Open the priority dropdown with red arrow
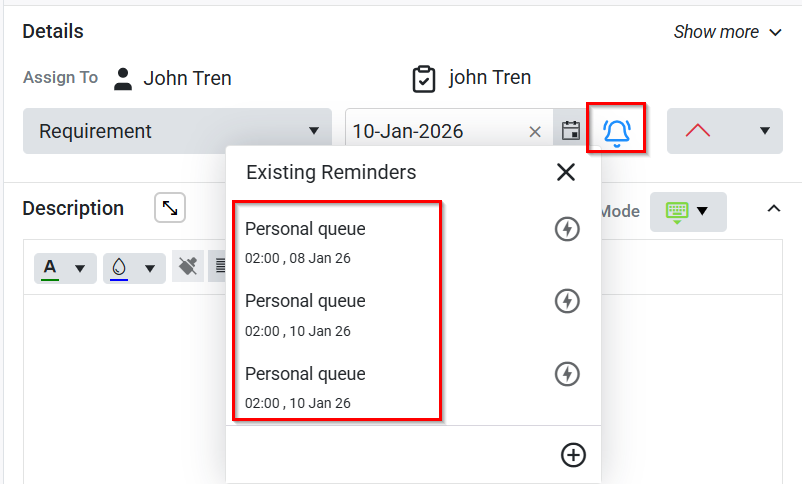This screenshot has width=802, height=484. 723,131
